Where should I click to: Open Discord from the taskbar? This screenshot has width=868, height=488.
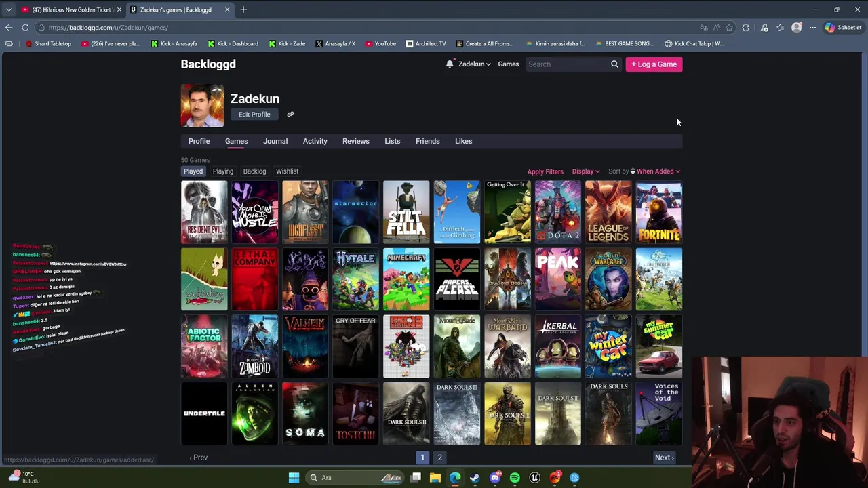click(x=495, y=478)
